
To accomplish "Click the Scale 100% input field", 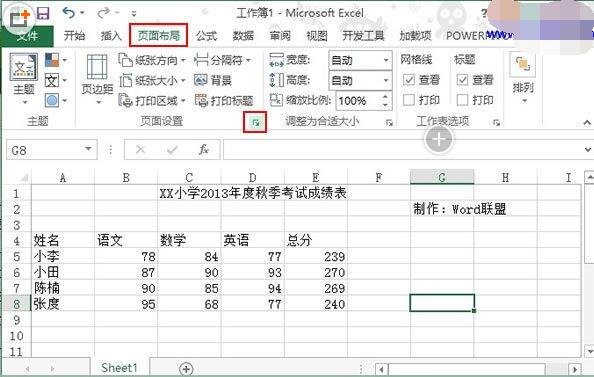I will tap(358, 100).
